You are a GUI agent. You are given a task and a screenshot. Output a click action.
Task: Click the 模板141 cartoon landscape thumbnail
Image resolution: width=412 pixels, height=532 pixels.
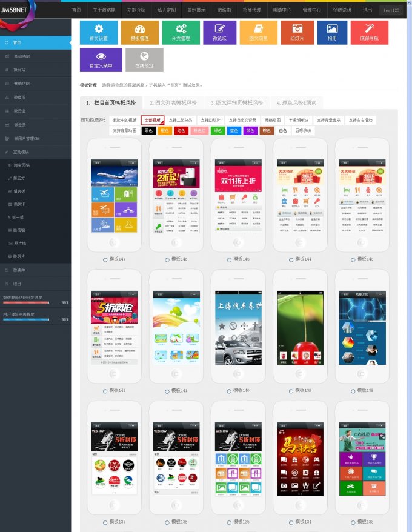[176, 328]
